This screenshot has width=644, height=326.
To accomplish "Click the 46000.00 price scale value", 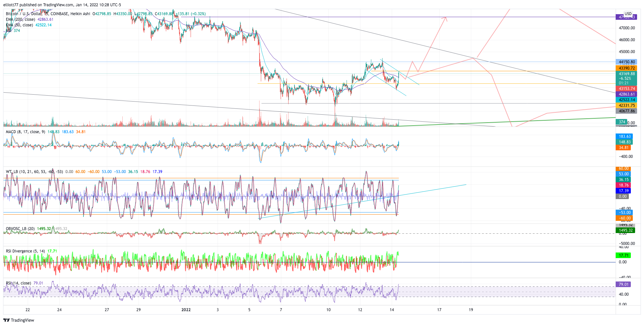I will click(x=627, y=40).
